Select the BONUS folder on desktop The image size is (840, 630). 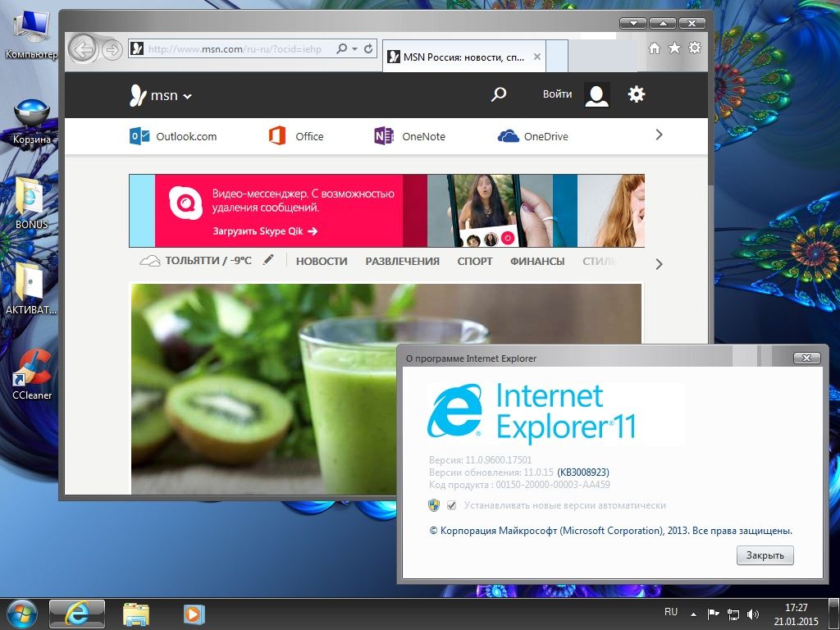coord(31,203)
